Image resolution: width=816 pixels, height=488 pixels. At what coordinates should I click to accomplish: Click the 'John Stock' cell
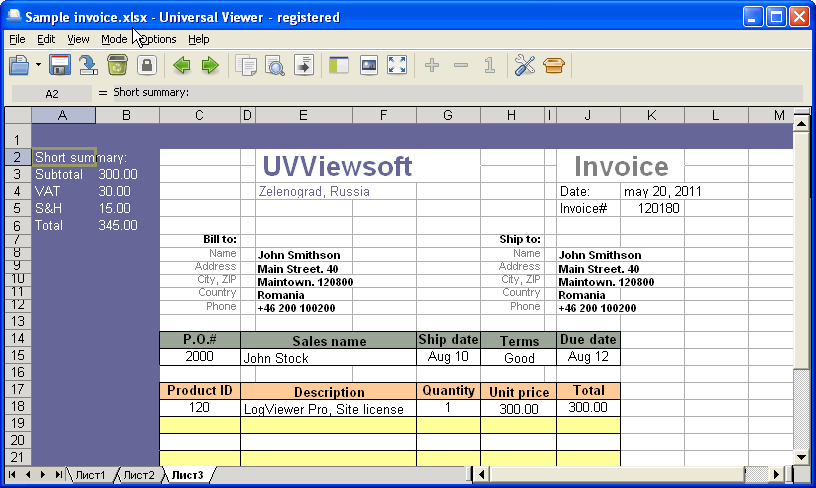point(329,357)
